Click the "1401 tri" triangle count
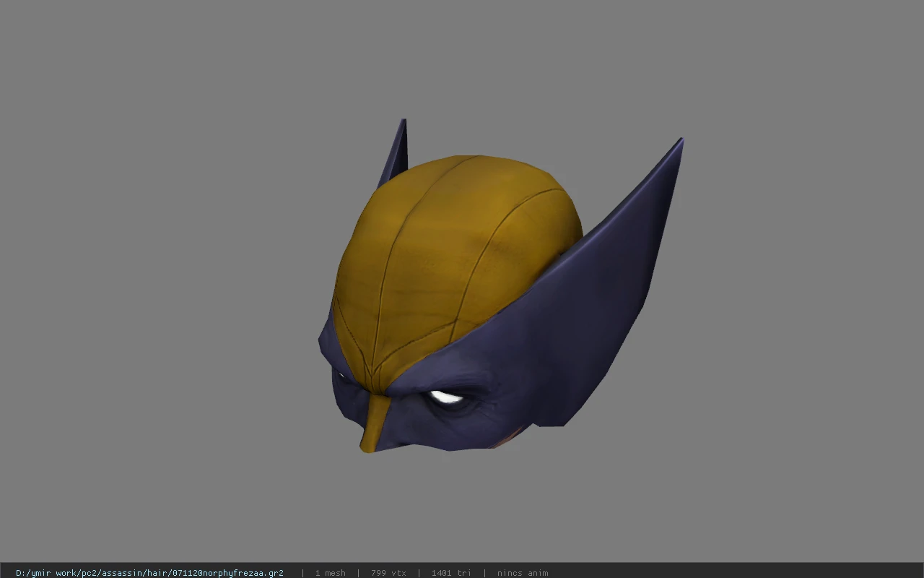The image size is (924, 578). pyautogui.click(x=451, y=573)
